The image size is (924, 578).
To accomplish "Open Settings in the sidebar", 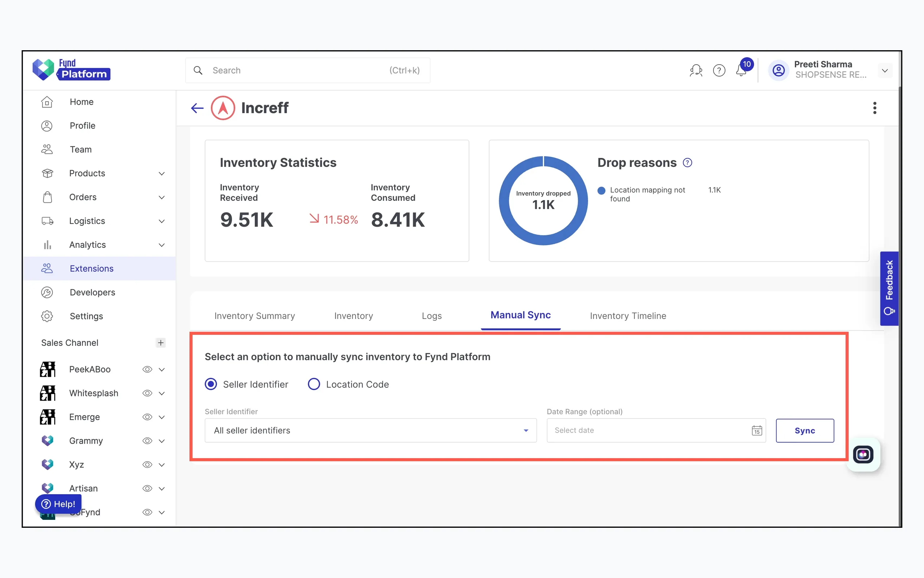I will [x=99, y=316].
